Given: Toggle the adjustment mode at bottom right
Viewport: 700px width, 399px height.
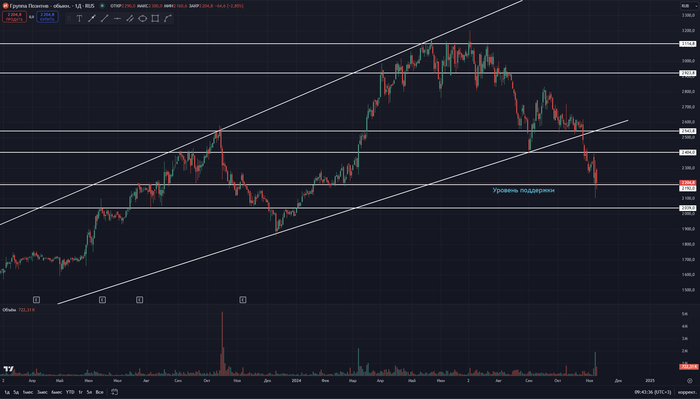Looking at the screenshot, I should tap(687, 392).
